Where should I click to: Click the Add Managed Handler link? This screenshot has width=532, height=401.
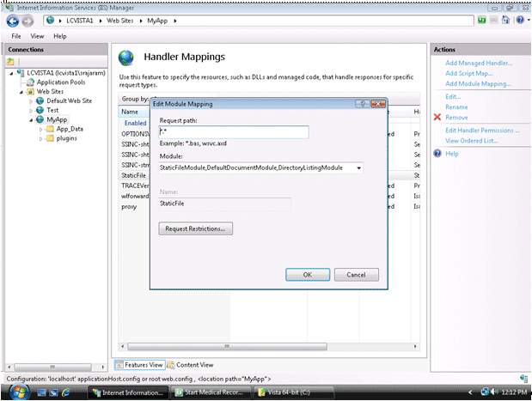point(478,63)
